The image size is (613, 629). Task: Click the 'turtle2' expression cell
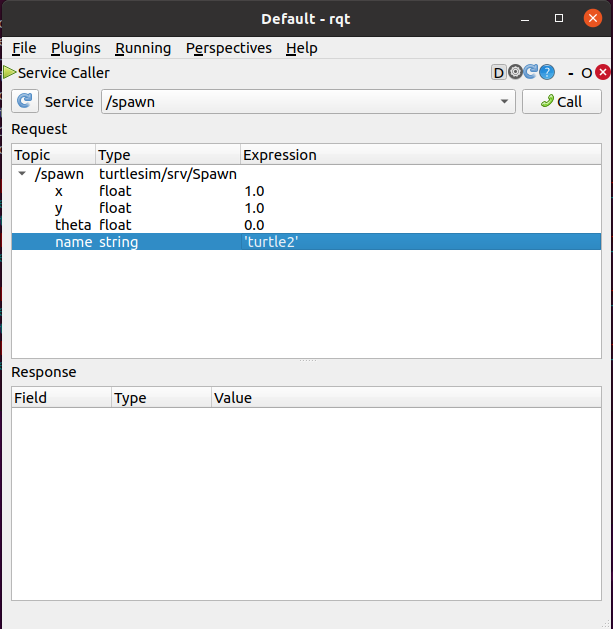pyautogui.click(x=420, y=241)
